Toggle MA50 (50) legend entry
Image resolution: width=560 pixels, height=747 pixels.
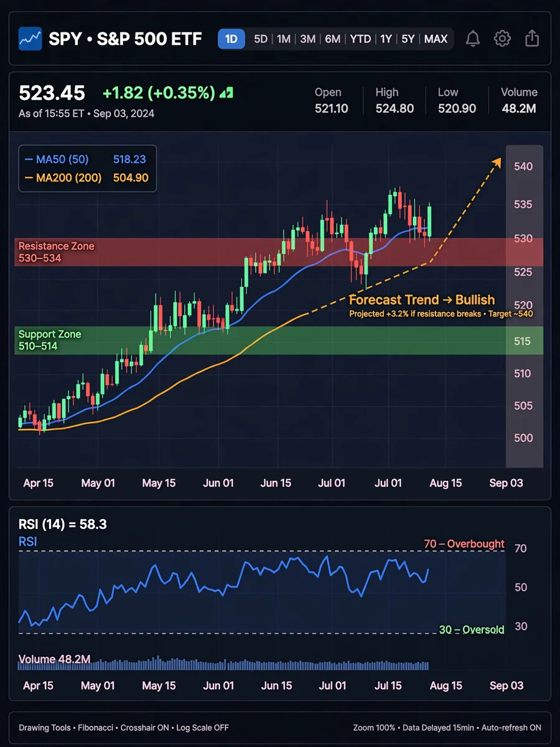point(86,159)
